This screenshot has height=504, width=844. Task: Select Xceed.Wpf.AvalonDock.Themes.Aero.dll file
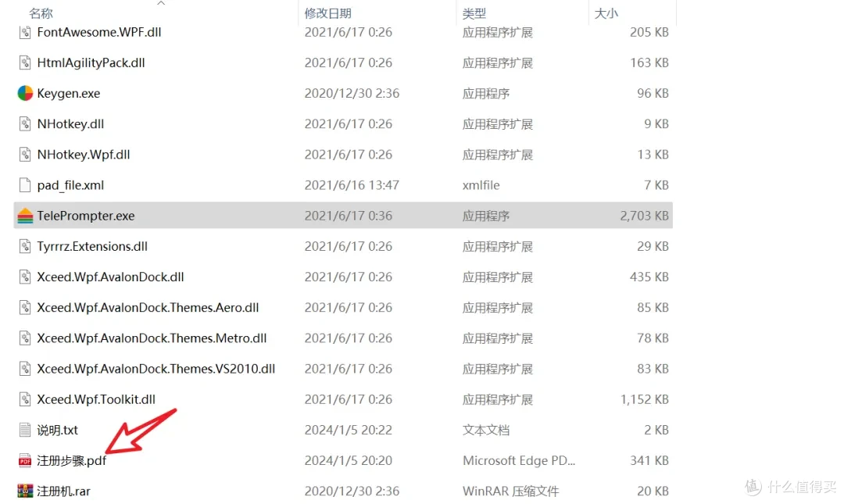click(148, 307)
